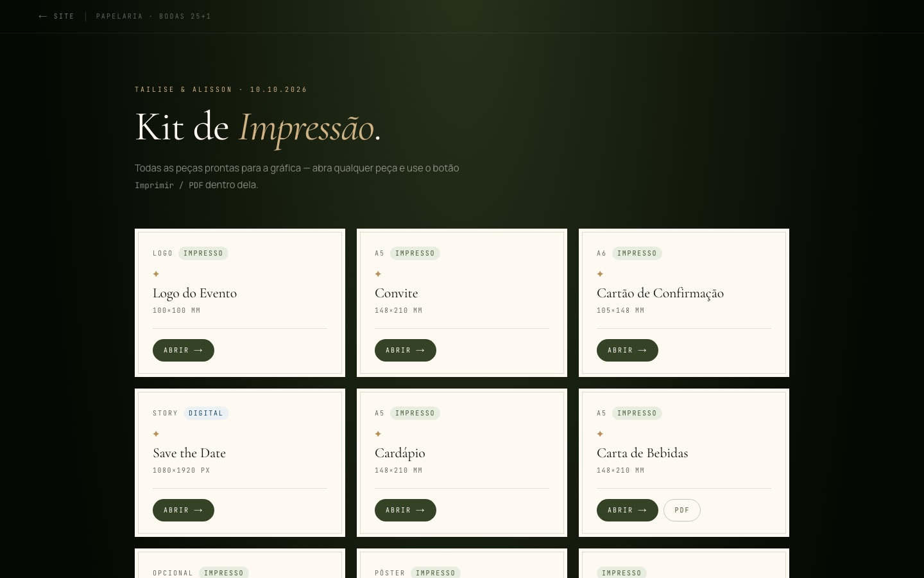Viewport: 924px width, 578px height.
Task: Open the Cardápio piece
Action: (x=406, y=510)
